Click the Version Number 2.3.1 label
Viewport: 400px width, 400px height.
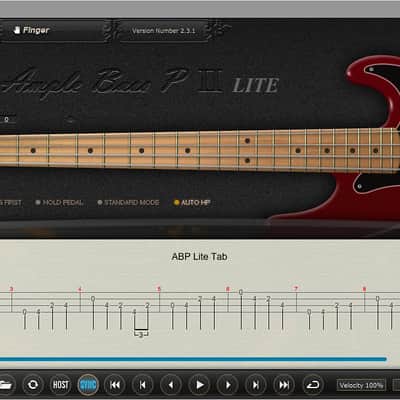163,31
